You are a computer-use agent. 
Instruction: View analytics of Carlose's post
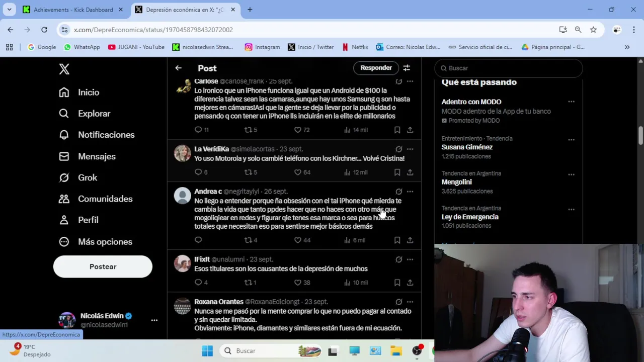coord(356,130)
